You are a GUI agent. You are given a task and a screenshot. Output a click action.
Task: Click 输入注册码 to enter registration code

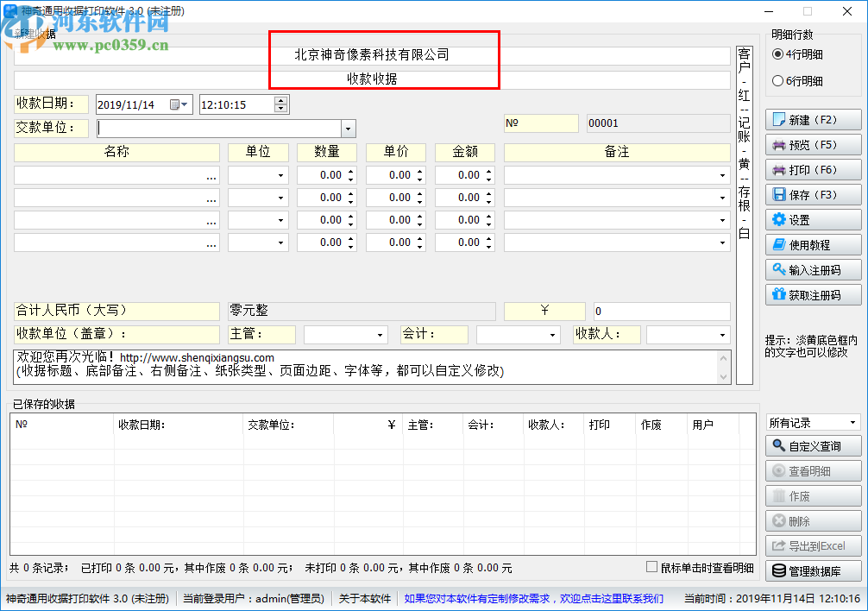pyautogui.click(x=812, y=269)
